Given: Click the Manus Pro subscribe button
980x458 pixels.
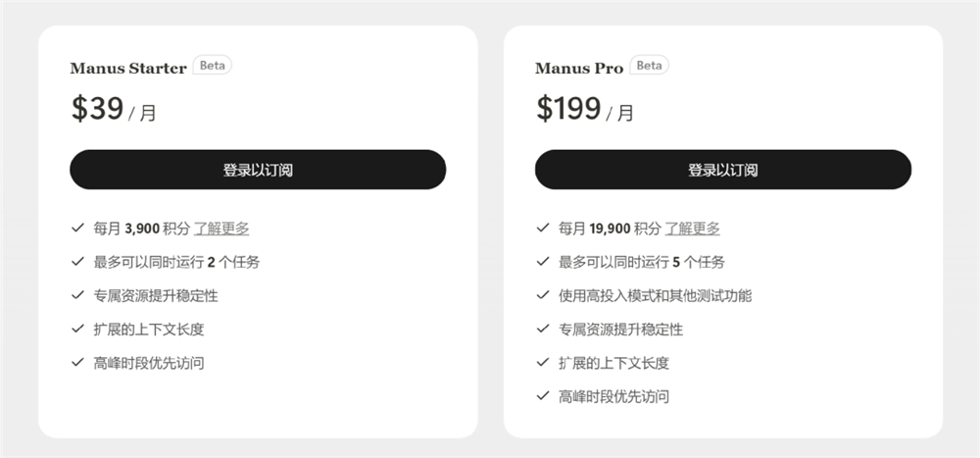Looking at the screenshot, I should (x=722, y=170).
